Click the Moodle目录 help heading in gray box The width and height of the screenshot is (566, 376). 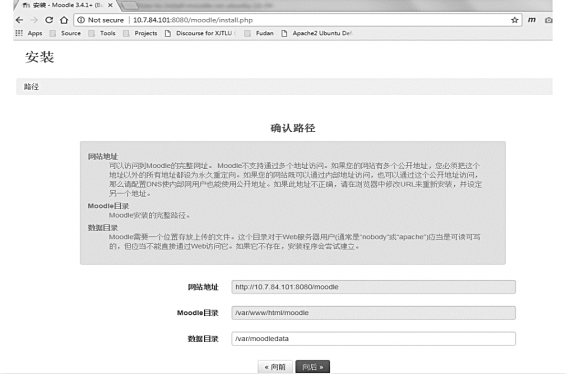(108, 206)
